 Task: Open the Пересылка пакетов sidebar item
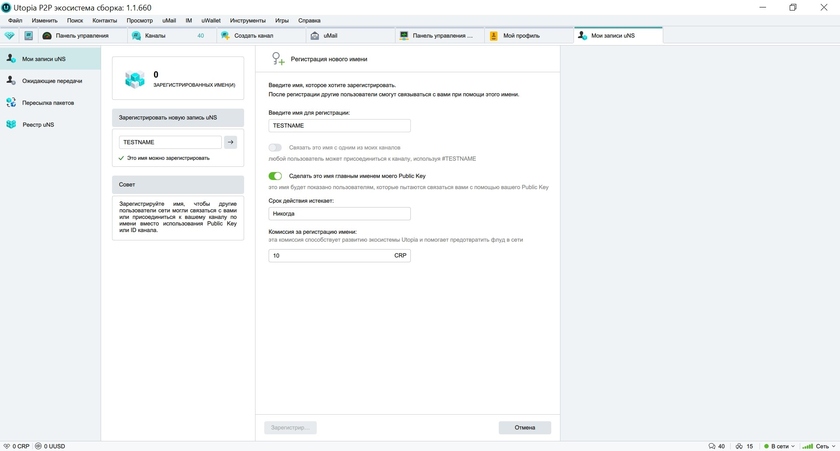(x=52, y=102)
